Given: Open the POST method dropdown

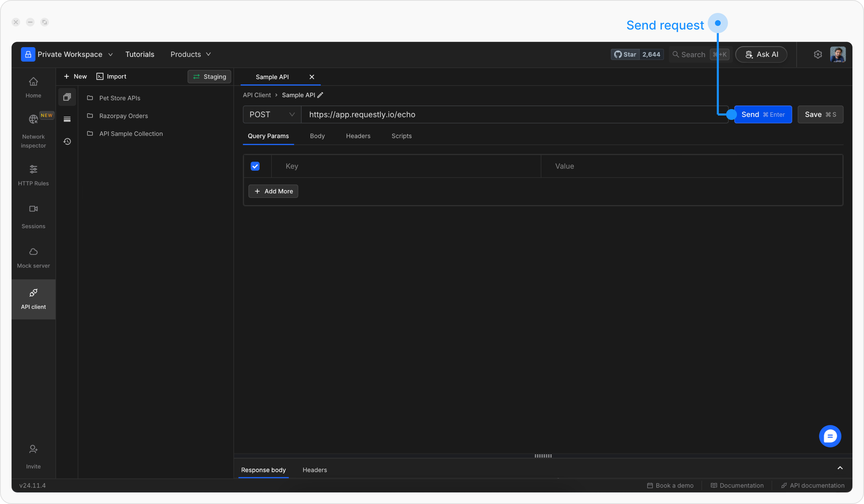Looking at the screenshot, I should [272, 114].
